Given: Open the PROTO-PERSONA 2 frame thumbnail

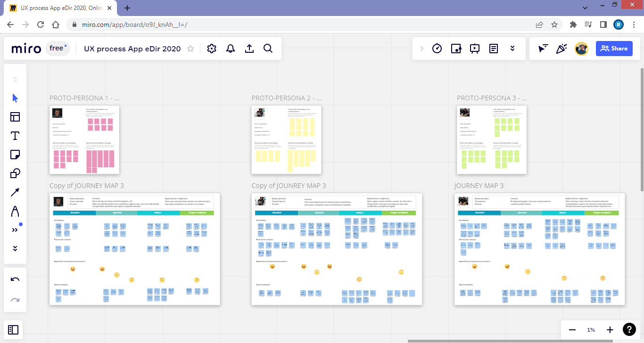Looking at the screenshot, I should click(x=286, y=139).
